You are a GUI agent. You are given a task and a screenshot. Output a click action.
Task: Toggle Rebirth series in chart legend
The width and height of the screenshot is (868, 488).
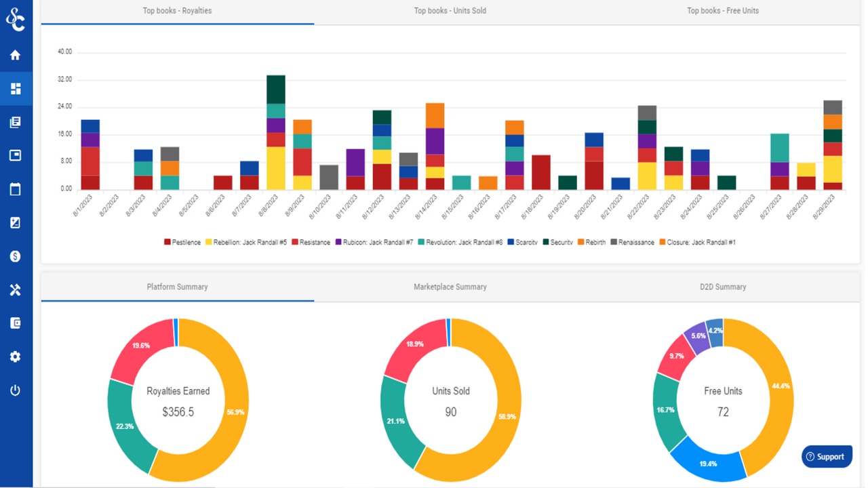[x=592, y=242]
